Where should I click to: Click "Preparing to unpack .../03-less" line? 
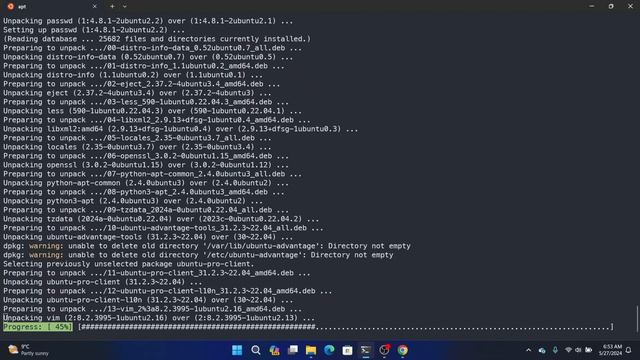click(x=146, y=102)
